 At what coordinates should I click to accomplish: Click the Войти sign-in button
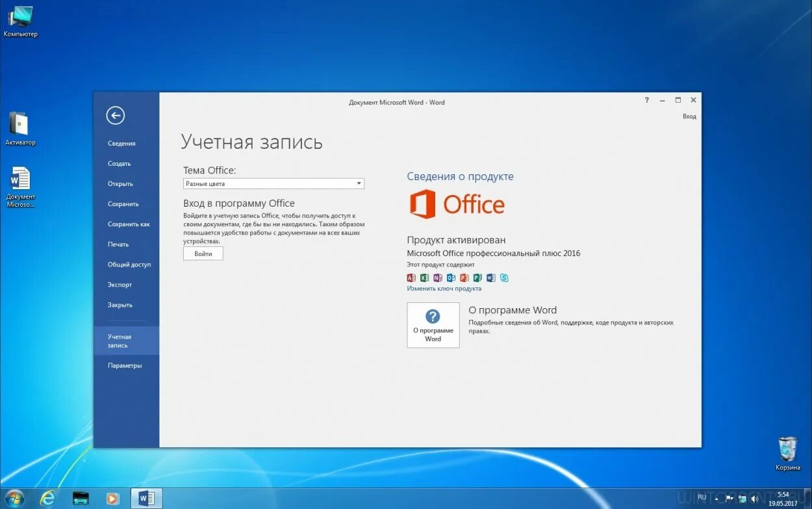203,254
